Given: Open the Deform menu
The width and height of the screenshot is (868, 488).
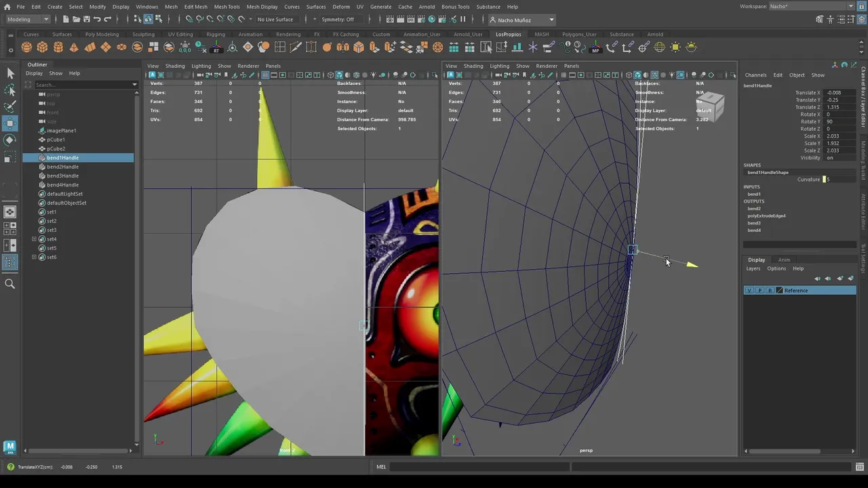Looking at the screenshot, I should click(x=341, y=7).
